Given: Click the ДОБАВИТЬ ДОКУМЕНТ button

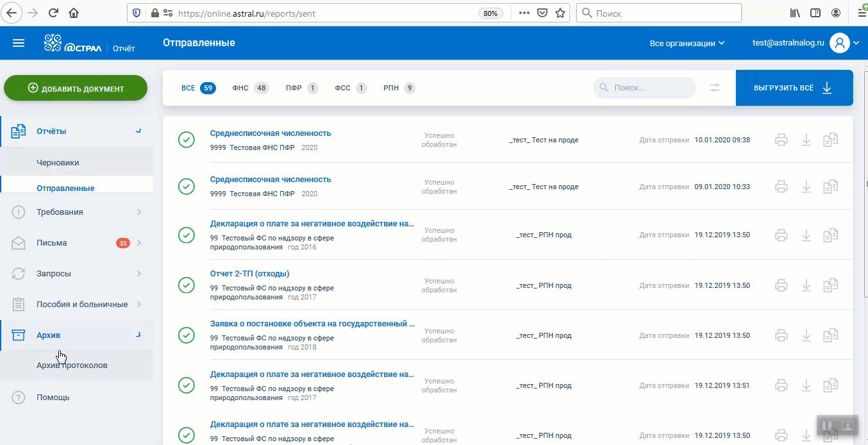Looking at the screenshot, I should click(76, 88).
